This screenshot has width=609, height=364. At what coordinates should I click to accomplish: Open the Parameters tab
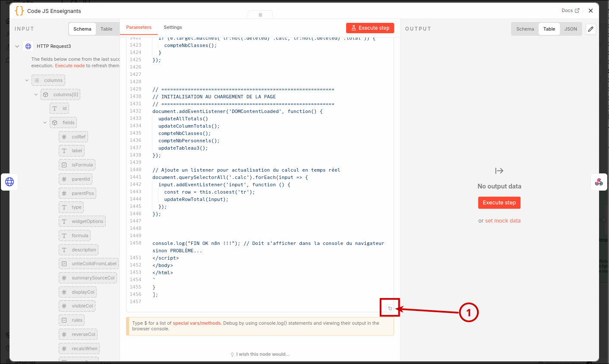(139, 27)
